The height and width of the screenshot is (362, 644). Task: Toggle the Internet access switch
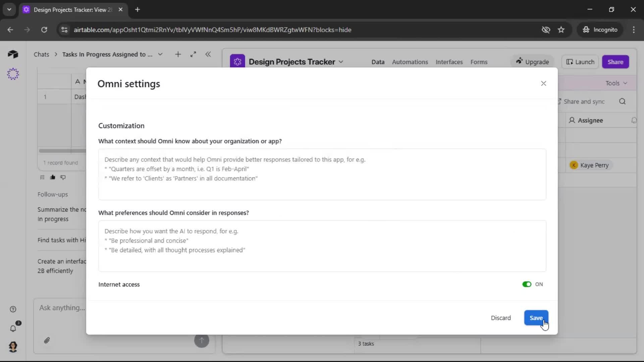527,284
